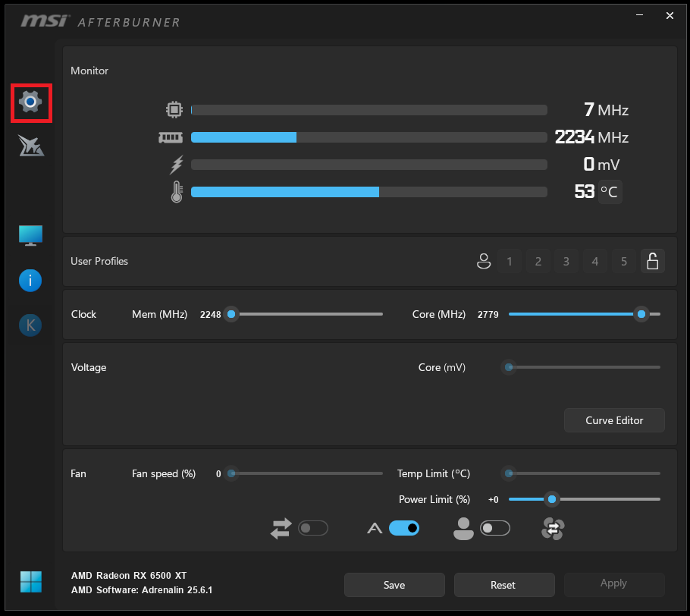Click the '2779' core clock value
The image size is (690, 616).
click(488, 314)
